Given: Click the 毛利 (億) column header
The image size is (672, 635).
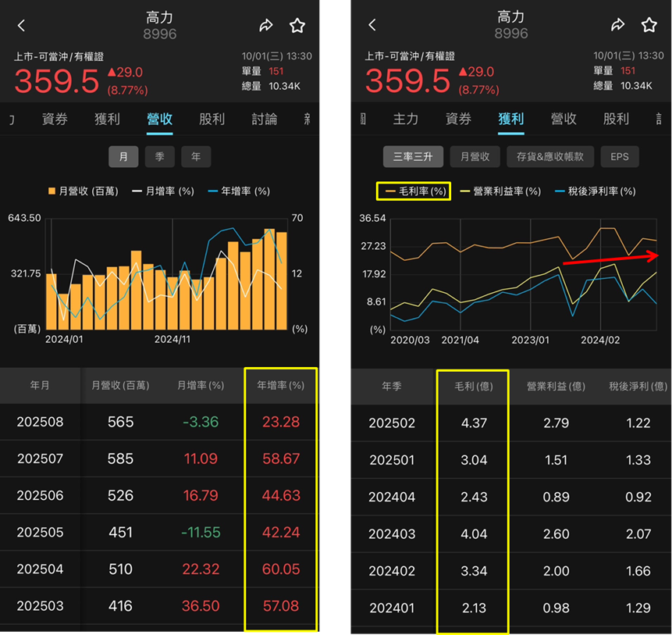Looking at the screenshot, I should point(472,387).
